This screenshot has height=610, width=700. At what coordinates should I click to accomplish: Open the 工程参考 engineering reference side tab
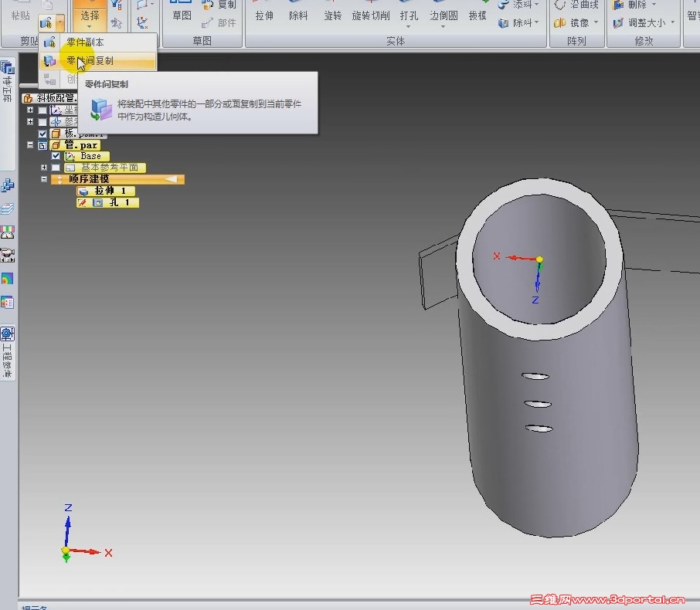(x=8, y=353)
